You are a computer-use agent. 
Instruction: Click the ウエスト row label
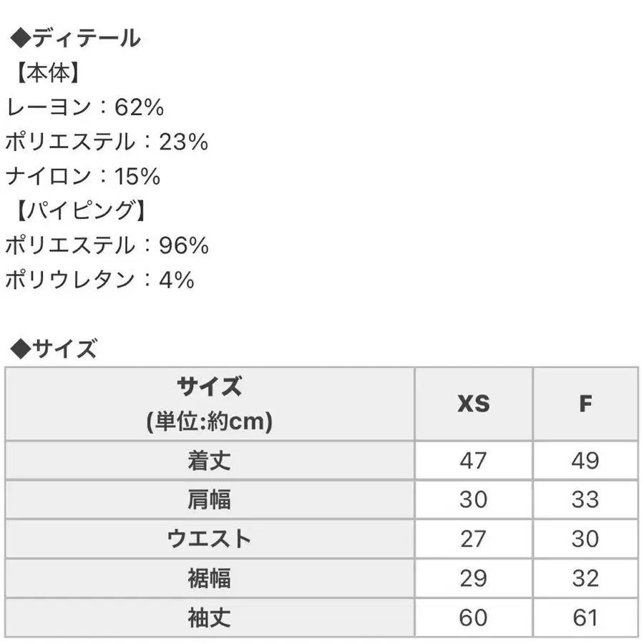[x=209, y=538]
